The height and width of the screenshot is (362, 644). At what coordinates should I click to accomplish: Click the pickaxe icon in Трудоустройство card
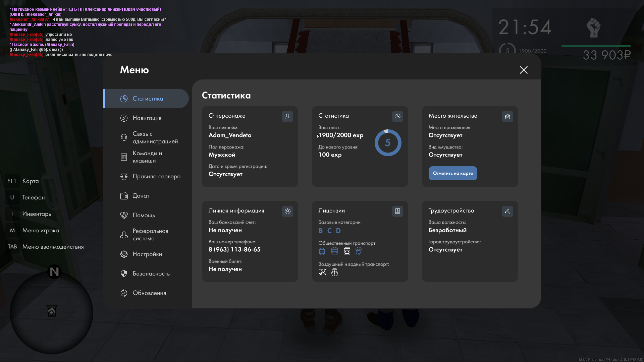507,211
